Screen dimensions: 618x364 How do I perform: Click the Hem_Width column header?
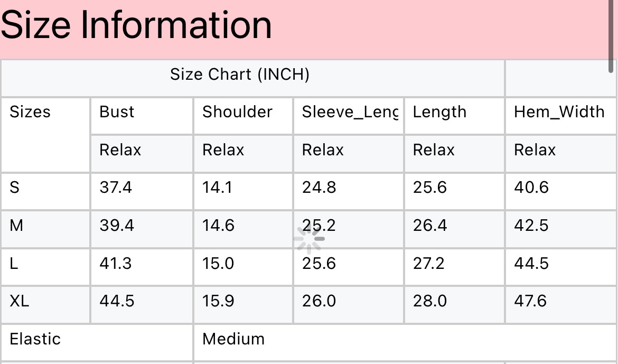(559, 113)
